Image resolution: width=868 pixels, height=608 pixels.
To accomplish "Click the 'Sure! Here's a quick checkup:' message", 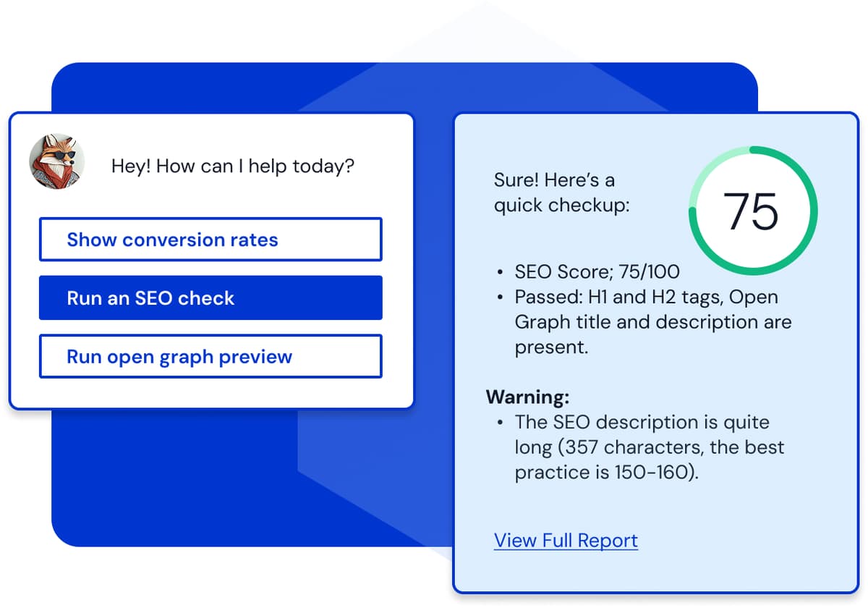I will [561, 193].
